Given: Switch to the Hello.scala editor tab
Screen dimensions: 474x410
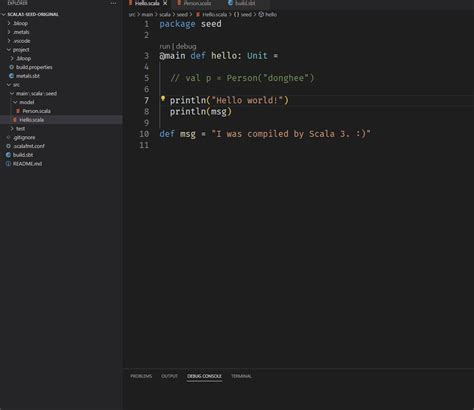Looking at the screenshot, I should pyautogui.click(x=147, y=3).
